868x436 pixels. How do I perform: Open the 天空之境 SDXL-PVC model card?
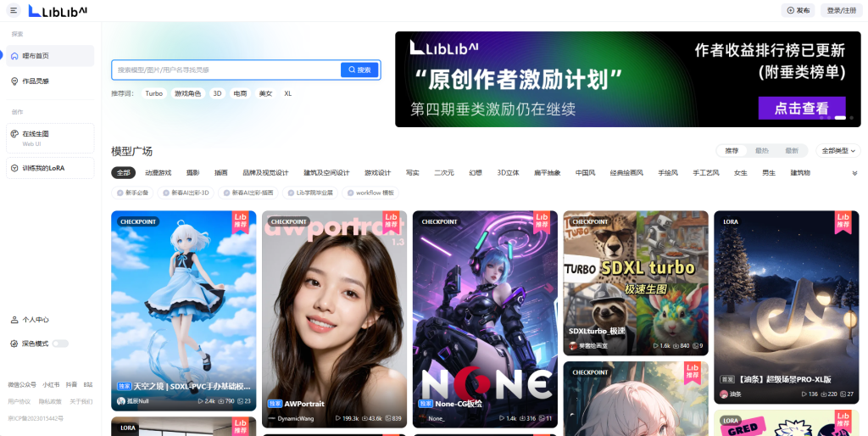coord(184,310)
